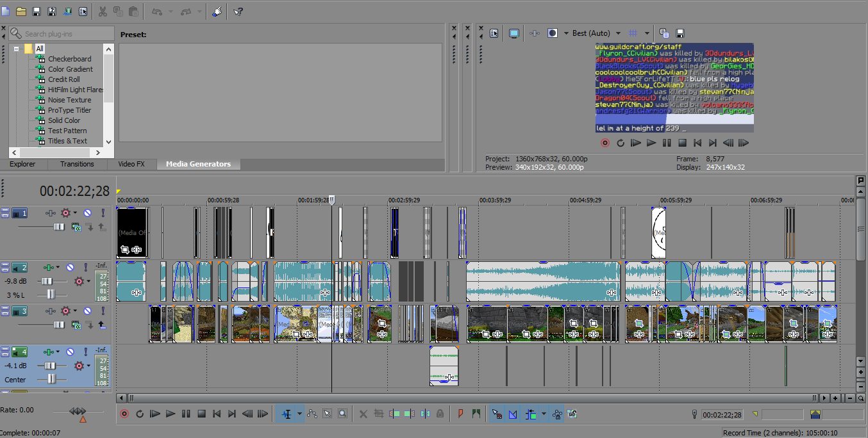Click Record button under video preview
868x438 pixels.
click(605, 143)
